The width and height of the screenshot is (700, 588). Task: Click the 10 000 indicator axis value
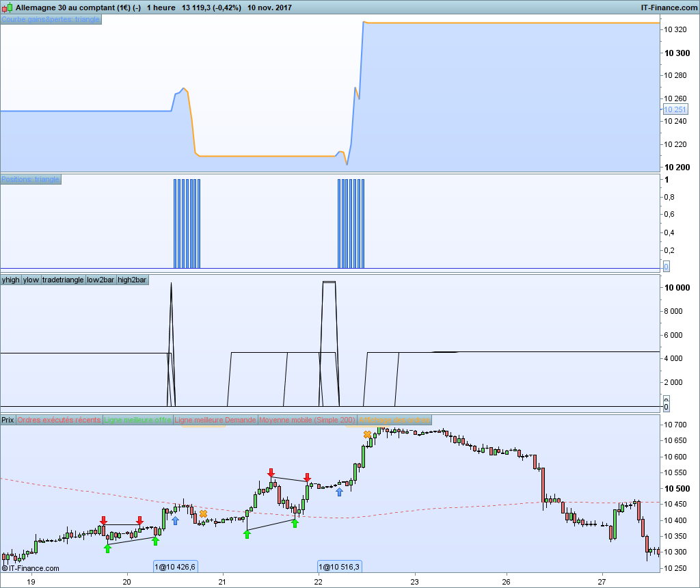677,288
